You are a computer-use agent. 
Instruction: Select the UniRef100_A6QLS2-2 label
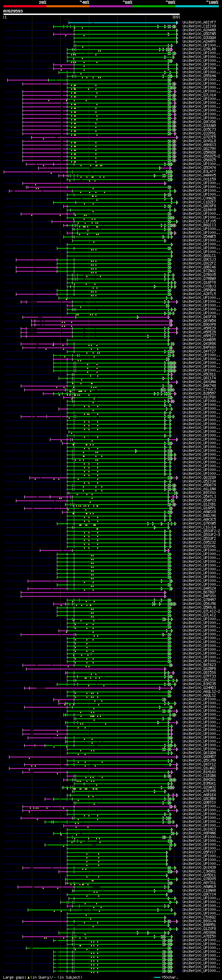[201, 691]
